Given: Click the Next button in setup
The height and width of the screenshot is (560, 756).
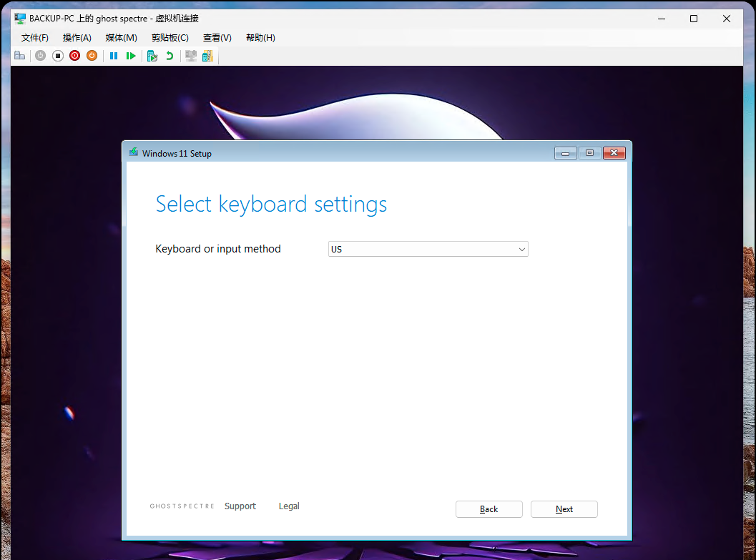Looking at the screenshot, I should 564,509.
